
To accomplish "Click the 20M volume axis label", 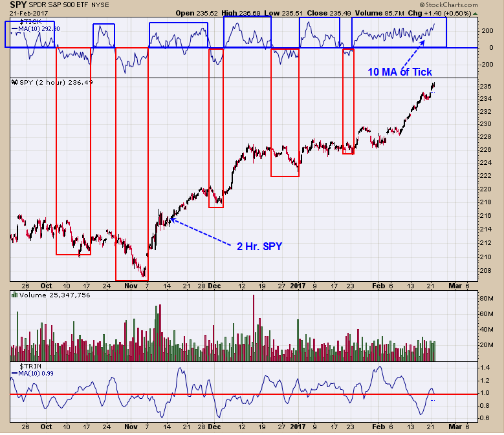I will click(x=487, y=345).
